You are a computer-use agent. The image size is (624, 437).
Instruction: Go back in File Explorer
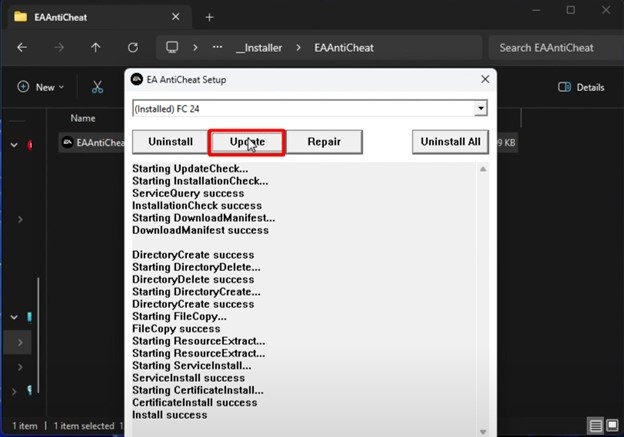point(22,47)
